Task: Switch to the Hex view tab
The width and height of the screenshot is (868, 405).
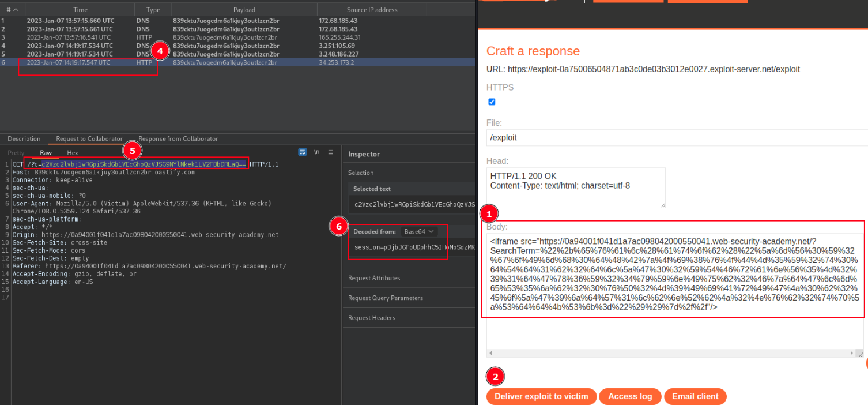Action: click(x=73, y=153)
